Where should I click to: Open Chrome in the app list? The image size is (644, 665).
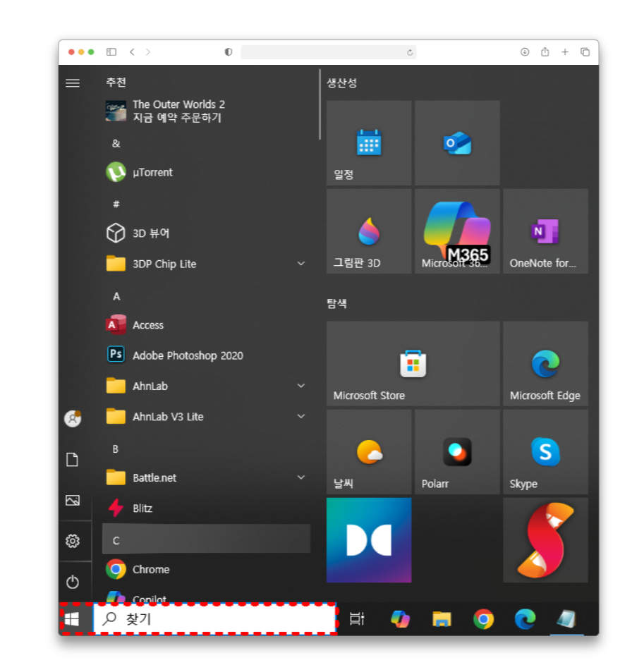[x=206, y=569]
